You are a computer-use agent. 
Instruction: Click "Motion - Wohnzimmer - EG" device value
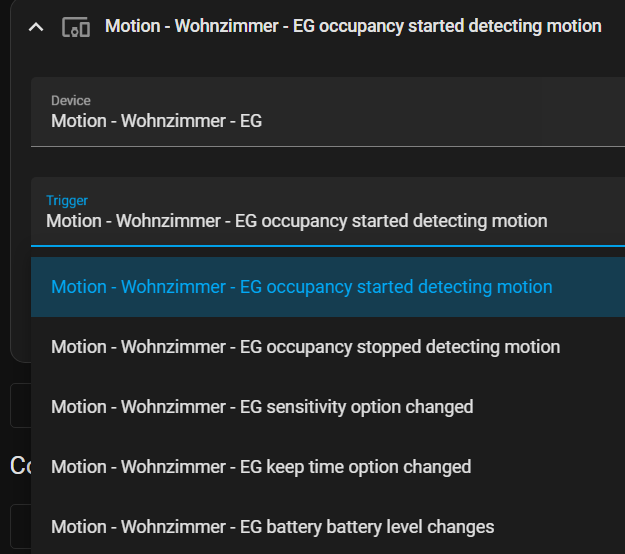(156, 122)
